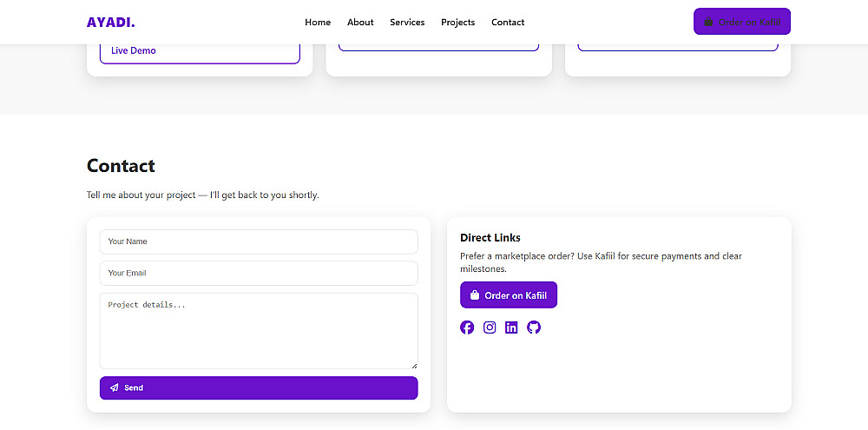Go to Home in navigation
This screenshot has width=868, height=430.
318,23
